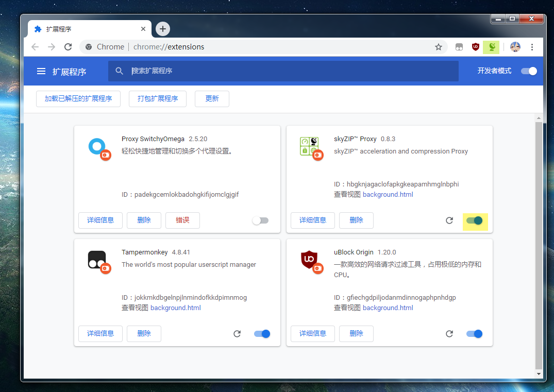Disable the Tampermonkey extension

coord(262,334)
